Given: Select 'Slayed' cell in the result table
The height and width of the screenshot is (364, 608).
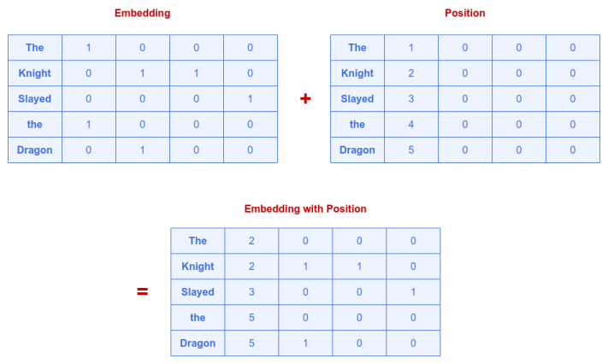Looking at the screenshot, I should point(198,292).
